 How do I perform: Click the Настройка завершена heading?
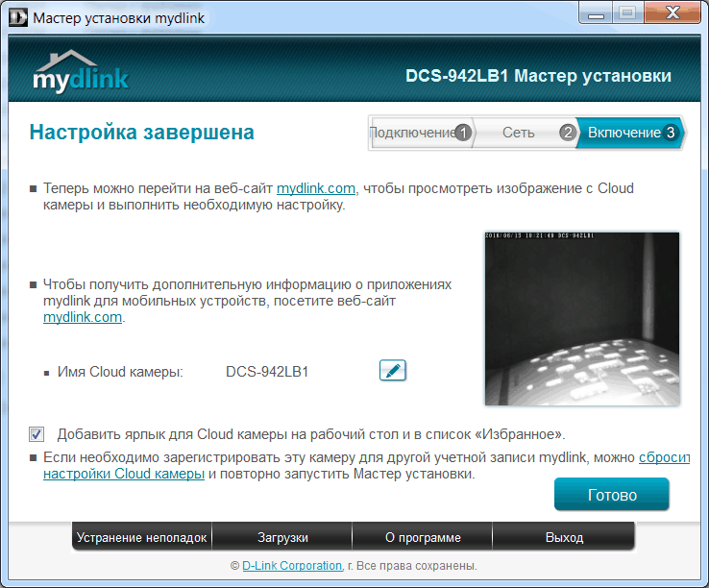coord(141,133)
